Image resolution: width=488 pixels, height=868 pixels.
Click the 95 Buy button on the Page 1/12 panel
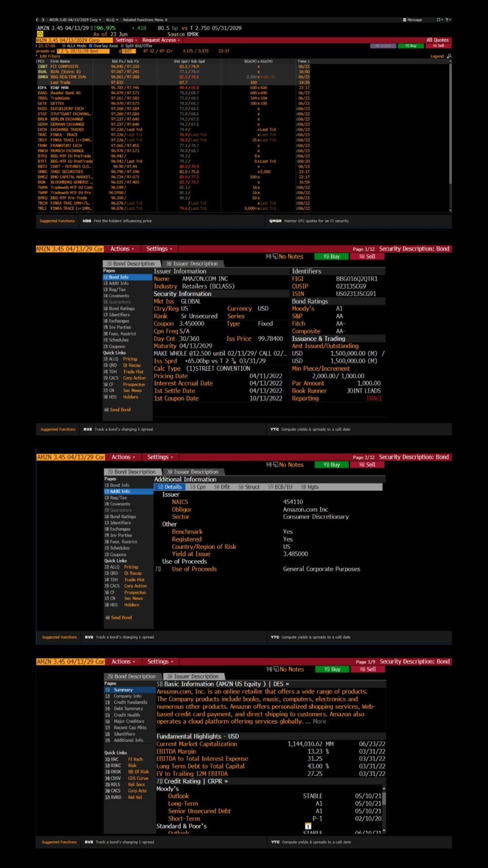(x=332, y=256)
